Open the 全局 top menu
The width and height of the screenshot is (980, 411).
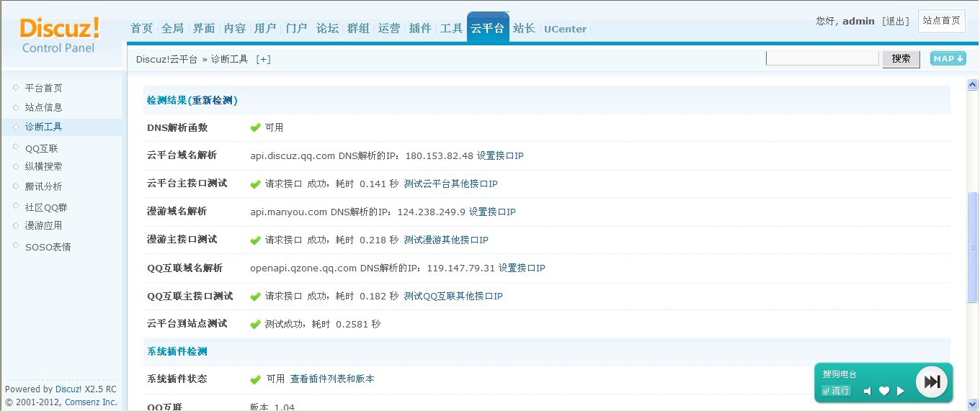tap(172, 29)
